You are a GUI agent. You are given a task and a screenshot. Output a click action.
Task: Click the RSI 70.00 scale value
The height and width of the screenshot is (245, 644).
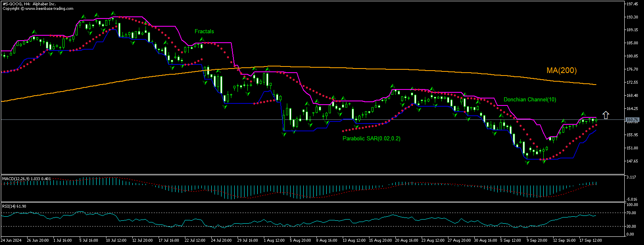631,213
